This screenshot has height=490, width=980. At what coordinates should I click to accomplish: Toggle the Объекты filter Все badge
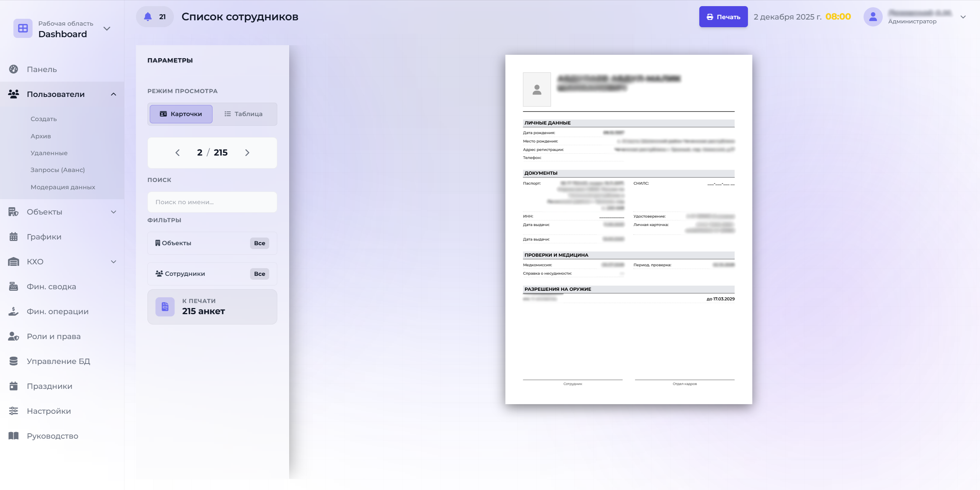point(259,243)
